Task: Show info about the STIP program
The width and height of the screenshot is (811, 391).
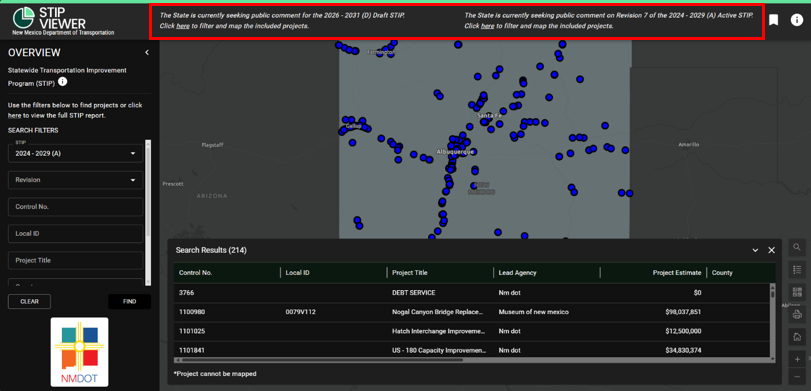Action: point(63,82)
